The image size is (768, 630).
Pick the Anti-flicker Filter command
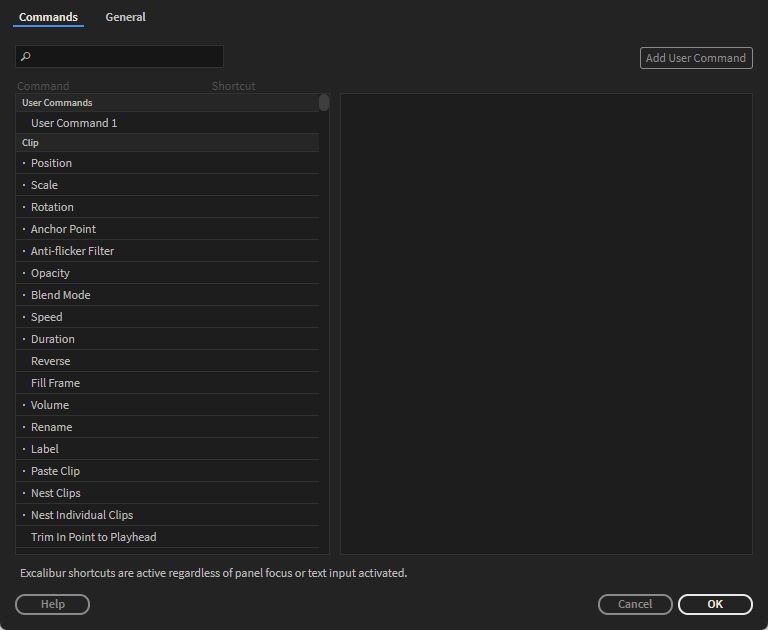tap(72, 251)
